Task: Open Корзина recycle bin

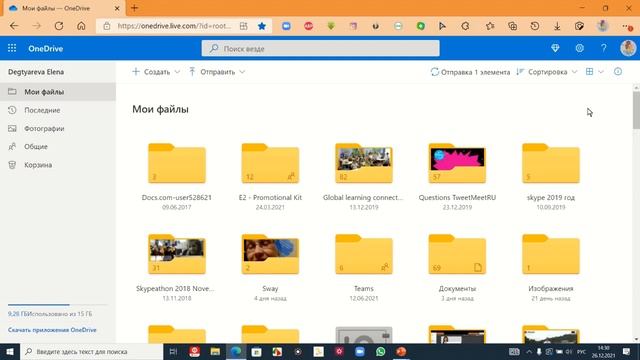Action: coord(58,165)
